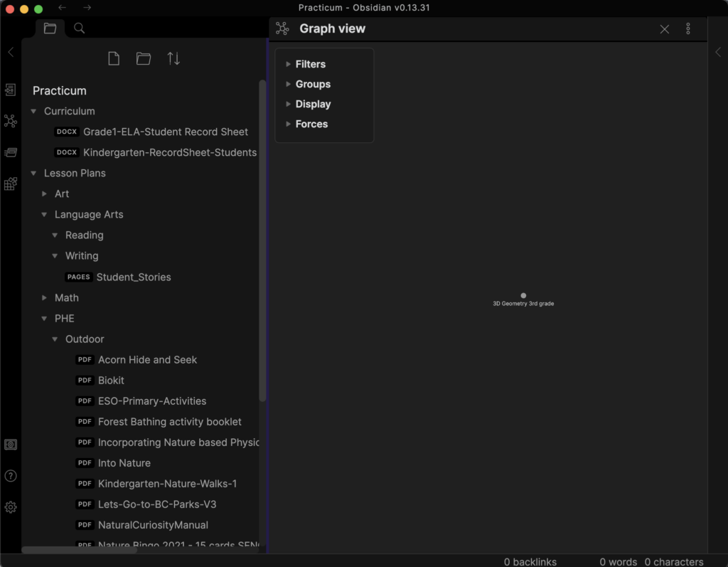
Task: Open more options menu in Graph view
Action: tap(688, 29)
